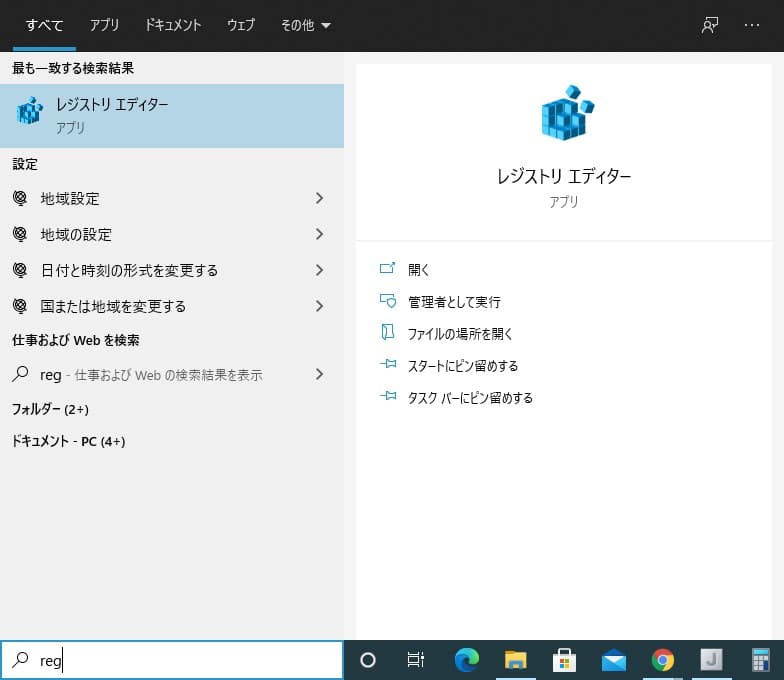Click the globe icon beside 地域の設定

pos(20,234)
